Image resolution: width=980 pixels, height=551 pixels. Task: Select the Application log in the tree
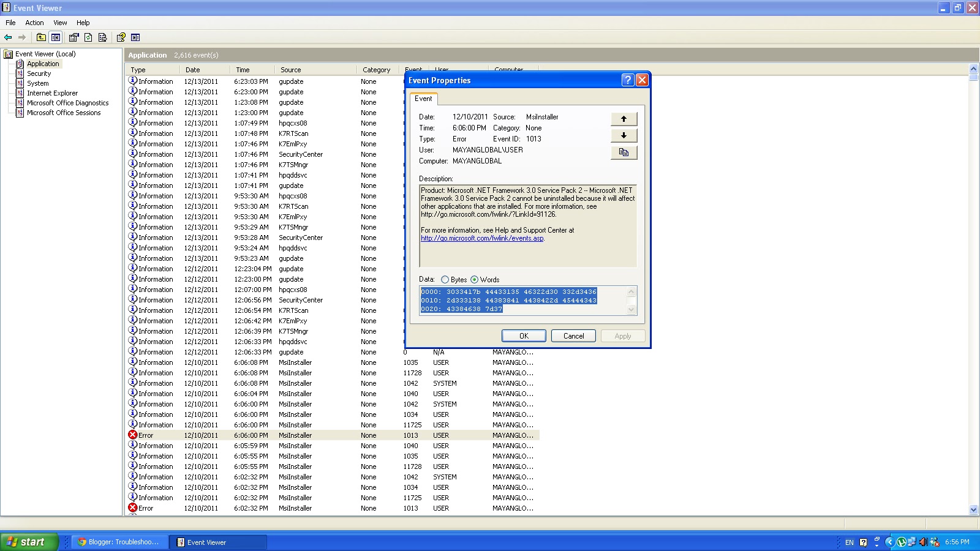click(43, 64)
